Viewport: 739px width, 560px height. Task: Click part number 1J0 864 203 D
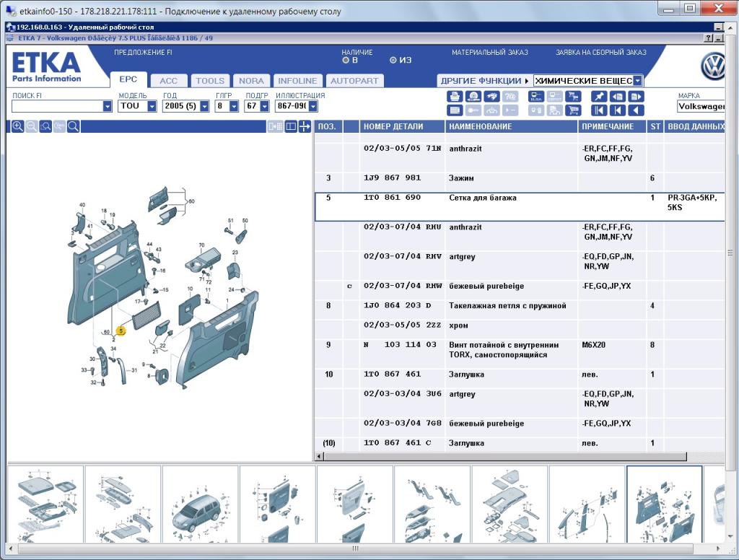tap(398, 305)
